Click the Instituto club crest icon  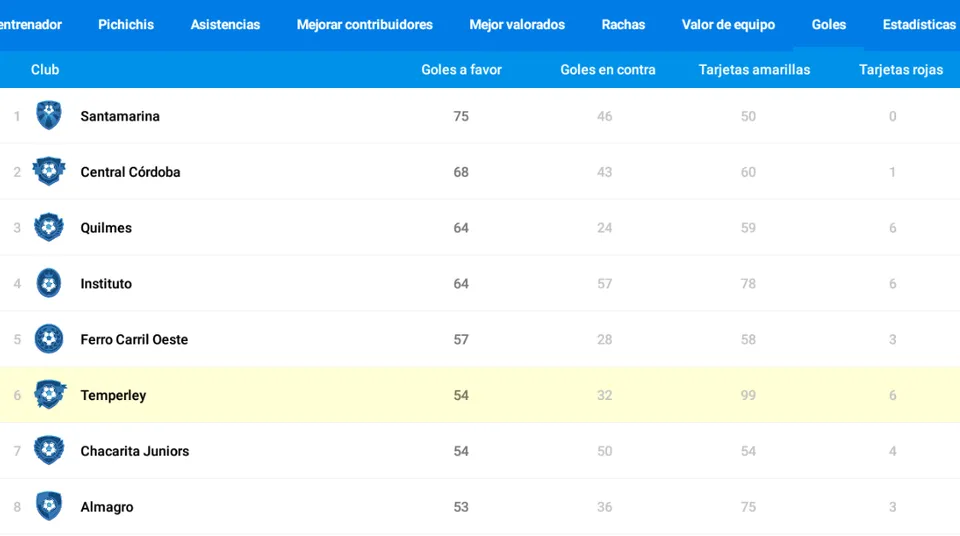49,283
